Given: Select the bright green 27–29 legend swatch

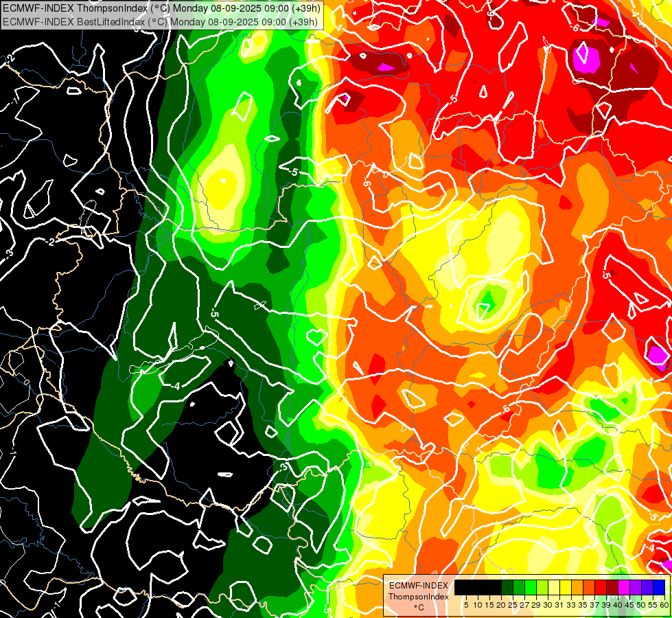Looking at the screenshot, I should (x=530, y=588).
